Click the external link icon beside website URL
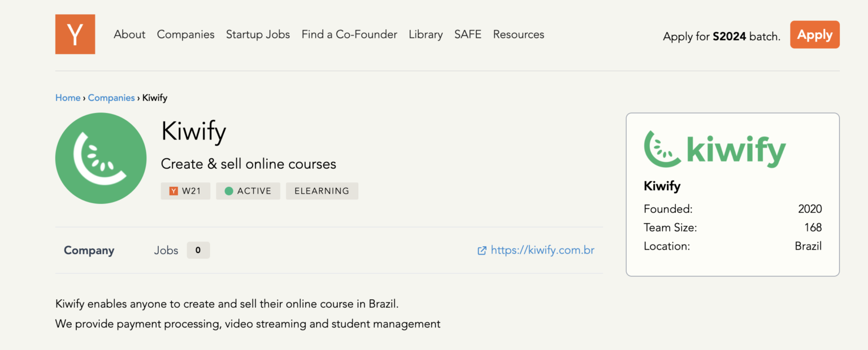This screenshot has height=350, width=868. tap(481, 251)
